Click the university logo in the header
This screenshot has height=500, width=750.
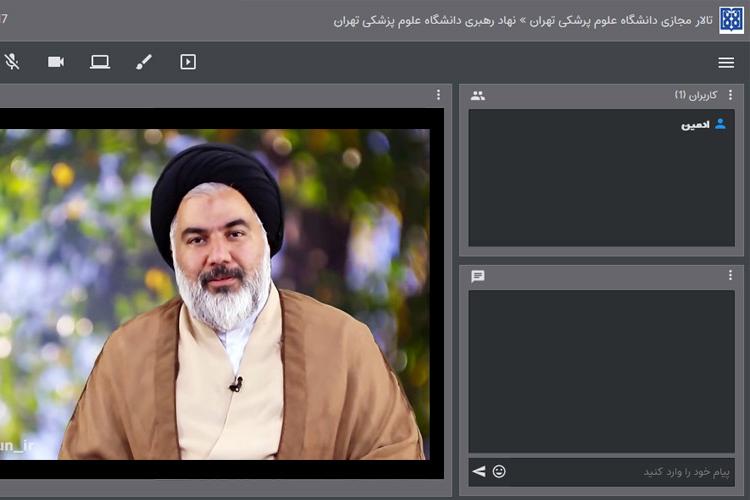[x=732, y=20]
